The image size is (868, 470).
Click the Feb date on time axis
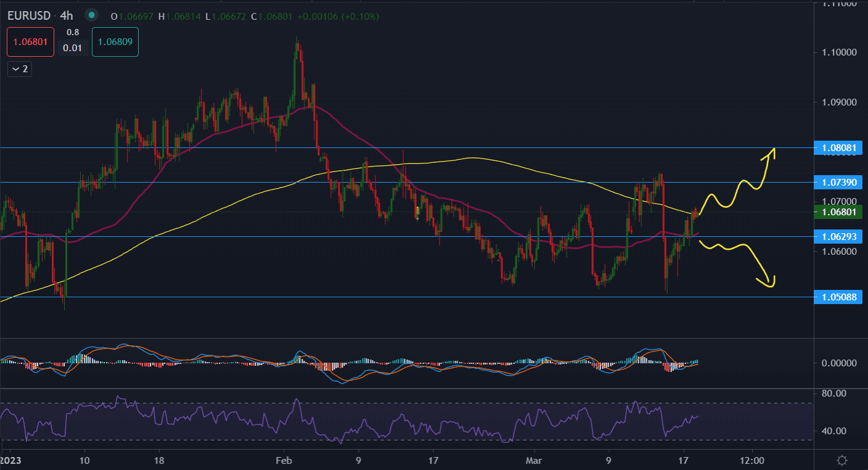283,460
